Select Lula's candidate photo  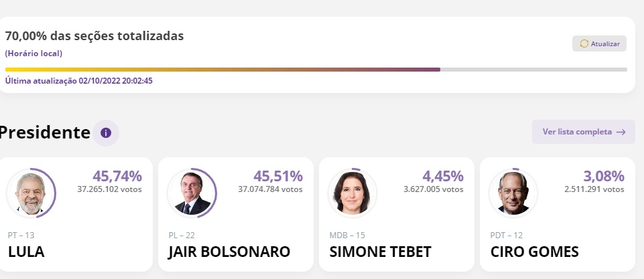(31, 192)
